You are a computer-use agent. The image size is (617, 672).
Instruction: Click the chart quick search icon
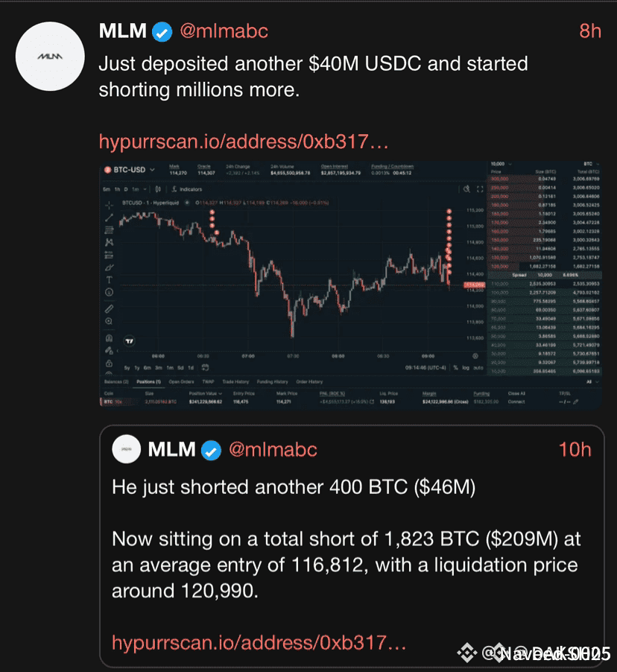click(x=466, y=189)
